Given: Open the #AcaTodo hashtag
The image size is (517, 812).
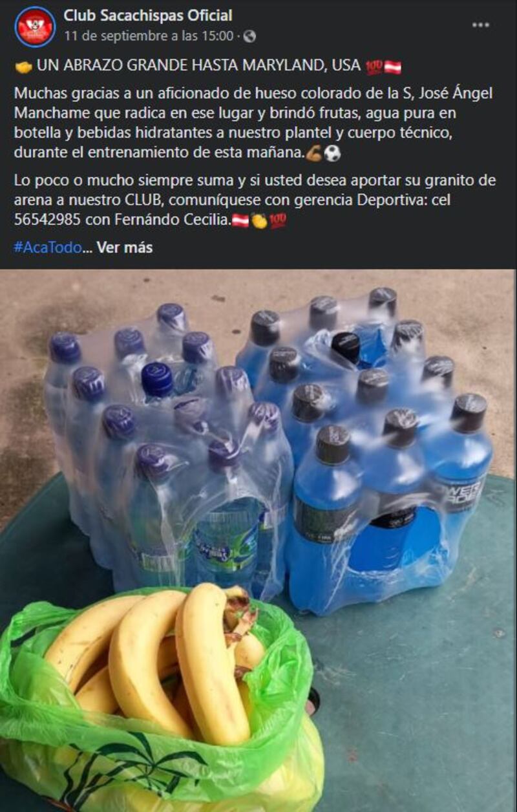Looking at the screenshot, I should point(48,248).
